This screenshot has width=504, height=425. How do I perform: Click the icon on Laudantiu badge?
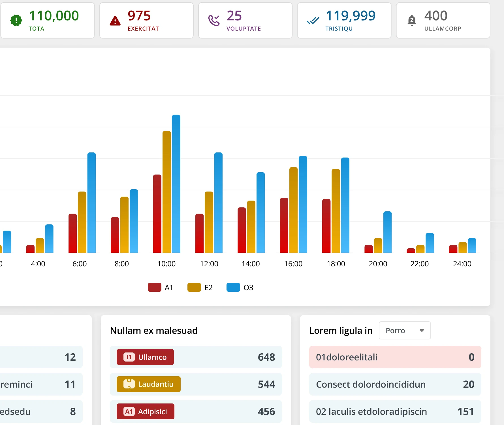coord(129,384)
